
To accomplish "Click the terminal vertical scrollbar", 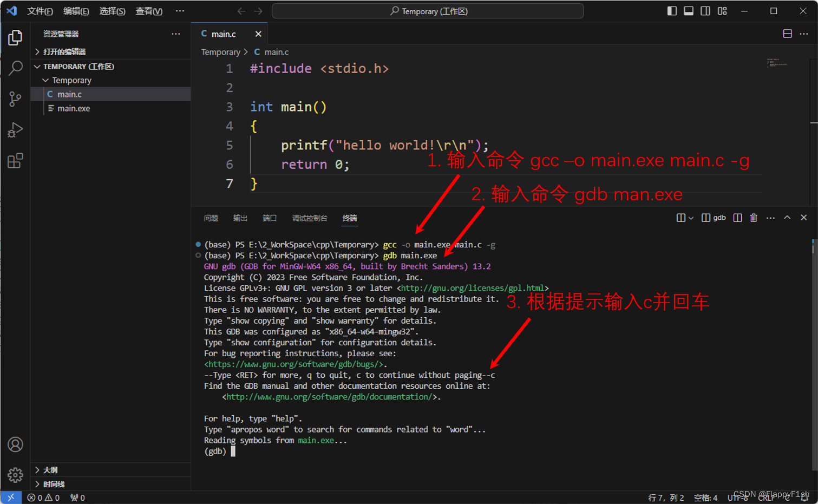I will 814,355.
